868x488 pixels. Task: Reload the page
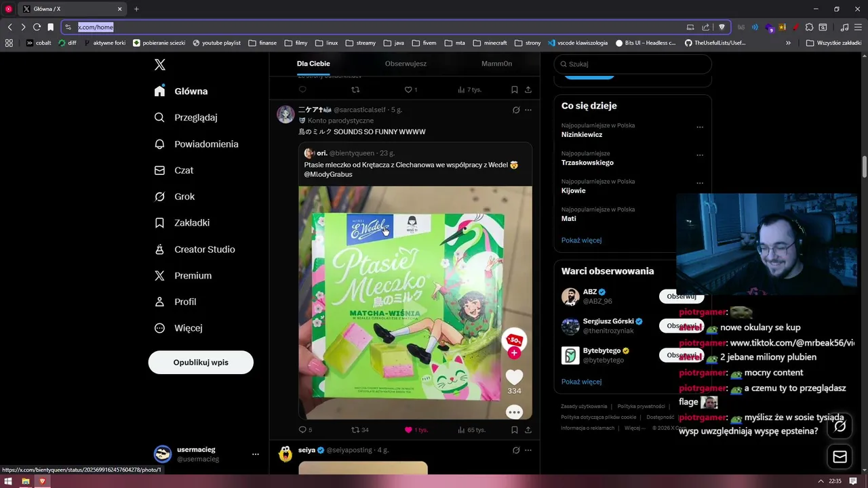click(37, 27)
